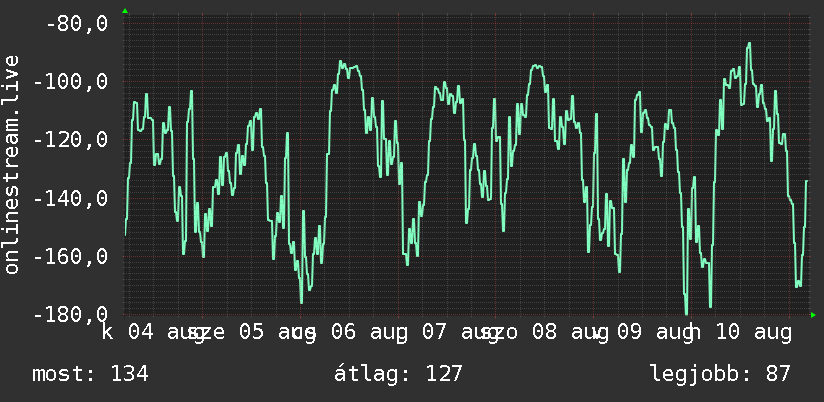The image size is (824, 402).
Task: Click the -80,0 y-axis label
Action: (x=76, y=24)
